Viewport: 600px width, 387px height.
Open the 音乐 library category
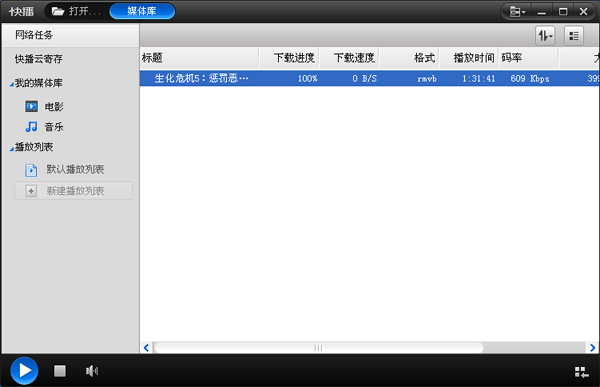(44, 127)
